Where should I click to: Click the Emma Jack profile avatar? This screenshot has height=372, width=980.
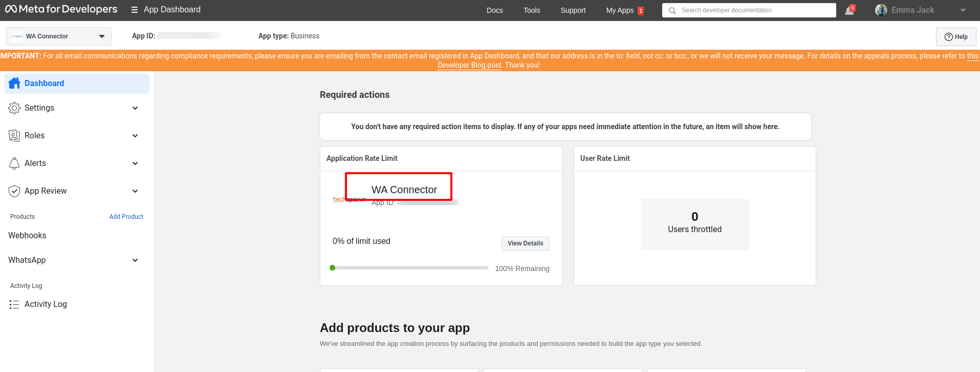click(881, 10)
